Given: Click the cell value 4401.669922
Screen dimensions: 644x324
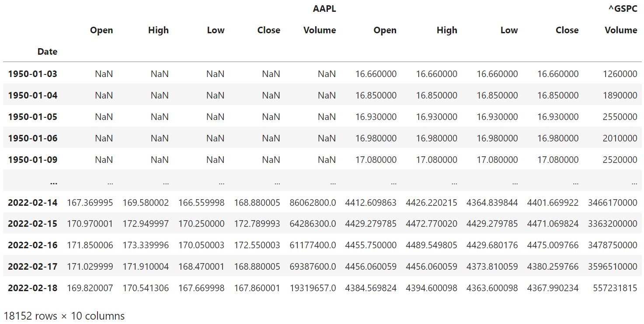Looking at the screenshot, I should click(553, 202).
